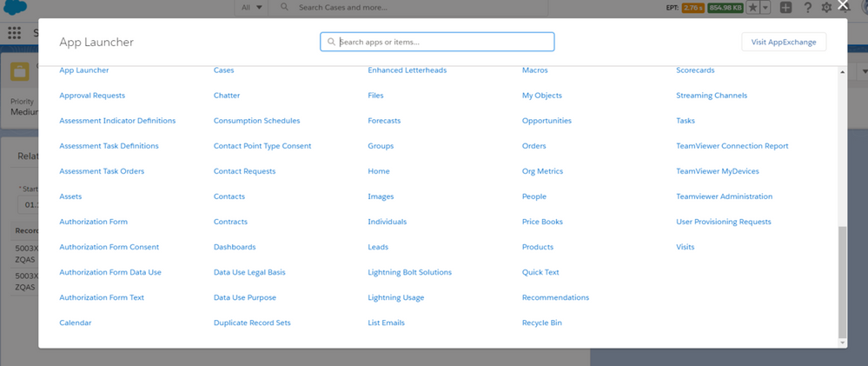The height and width of the screenshot is (366, 868).
Task: Open the help question mark icon
Action: point(808,8)
